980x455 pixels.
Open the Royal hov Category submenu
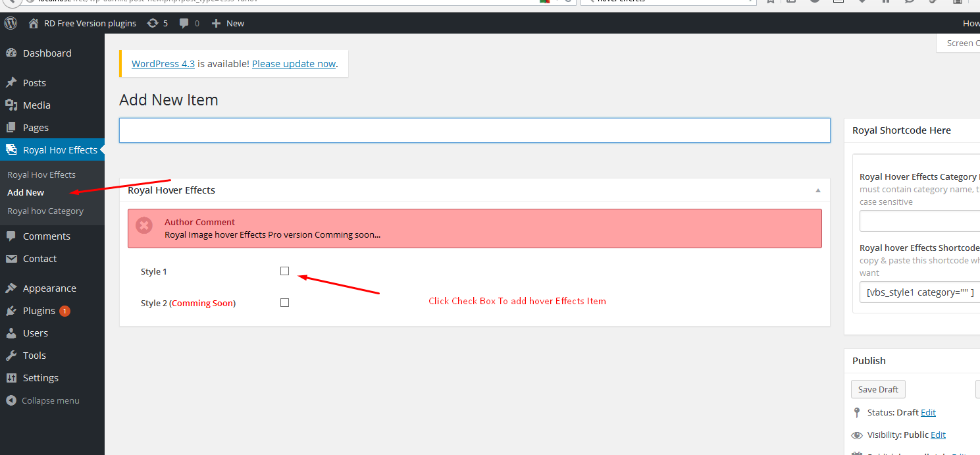click(45, 211)
